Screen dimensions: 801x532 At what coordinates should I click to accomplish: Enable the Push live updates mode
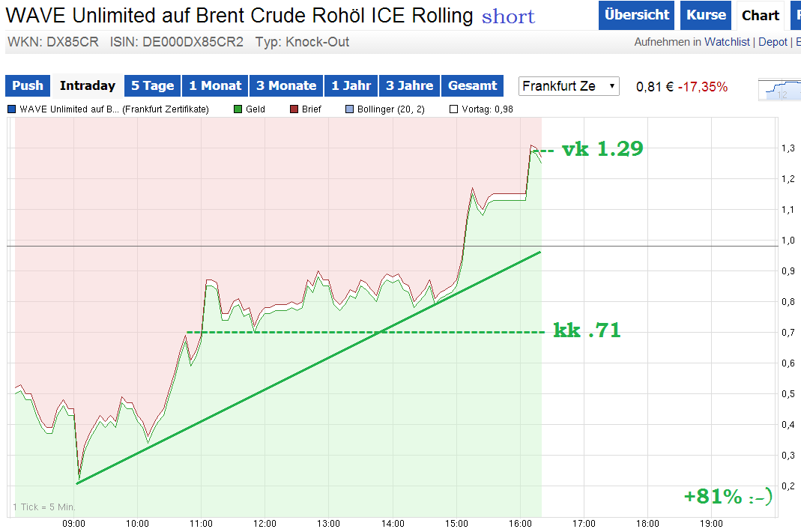point(27,85)
